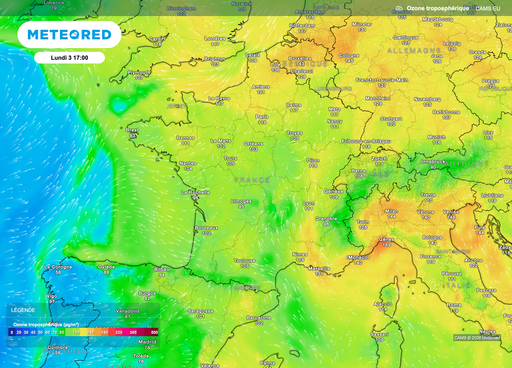
Task: Click the Lundi 3 17:00 date pill
Action: [x=69, y=58]
